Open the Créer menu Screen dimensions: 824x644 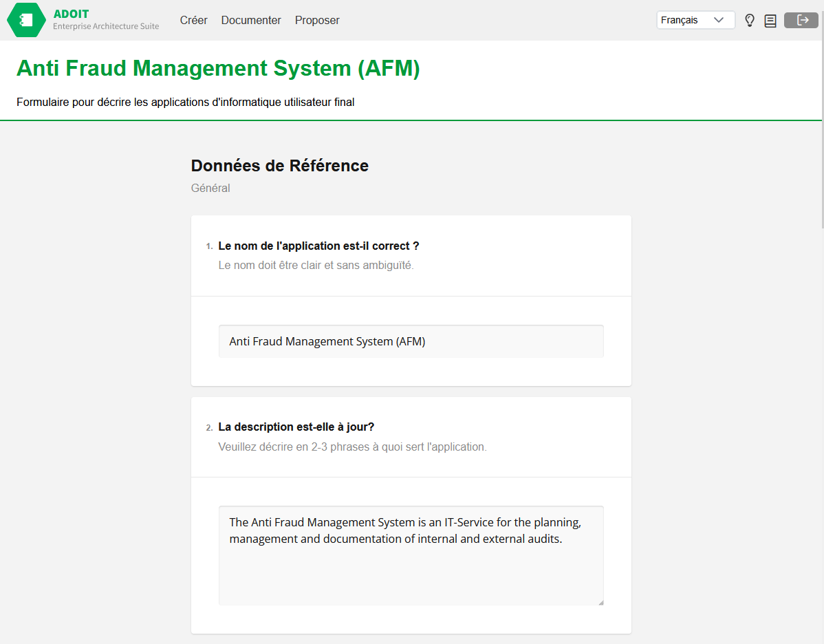(x=193, y=21)
